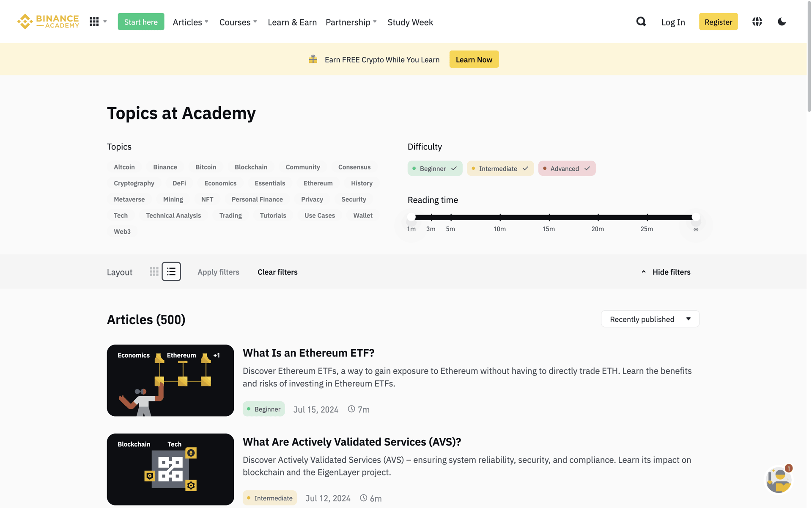Select the Trading topic filter

[x=230, y=215]
